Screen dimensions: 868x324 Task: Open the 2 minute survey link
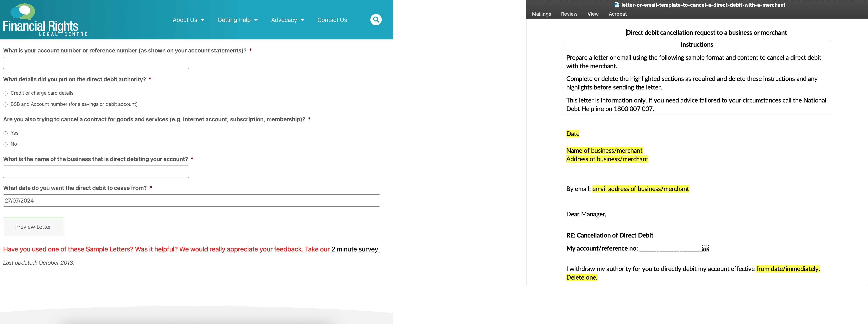click(x=355, y=249)
